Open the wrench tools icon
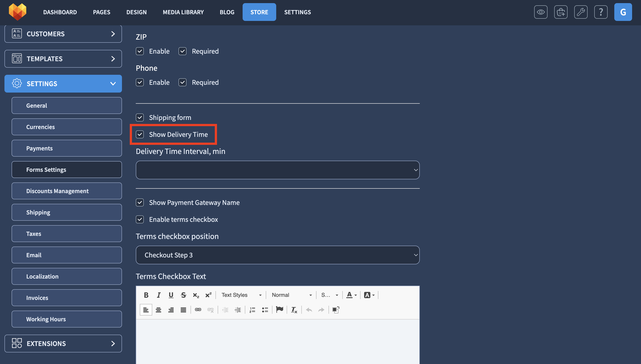 coord(581,12)
